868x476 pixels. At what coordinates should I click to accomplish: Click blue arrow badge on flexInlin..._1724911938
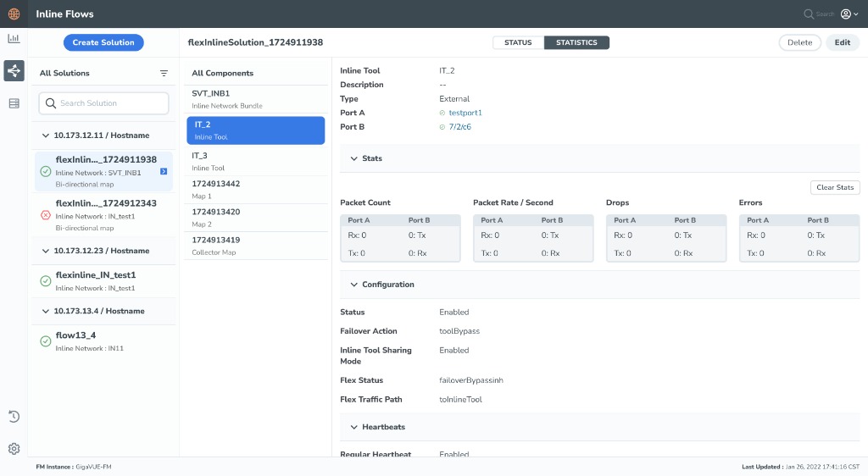pos(164,171)
